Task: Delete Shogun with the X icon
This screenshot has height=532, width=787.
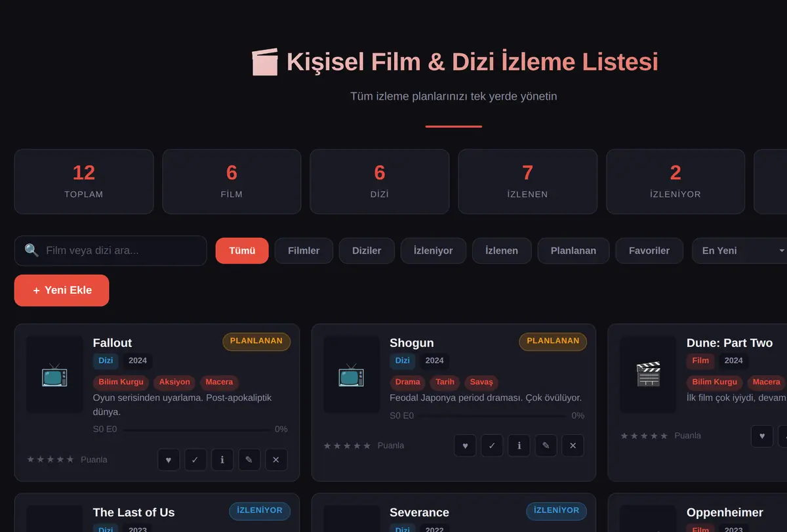Action: coord(573,445)
